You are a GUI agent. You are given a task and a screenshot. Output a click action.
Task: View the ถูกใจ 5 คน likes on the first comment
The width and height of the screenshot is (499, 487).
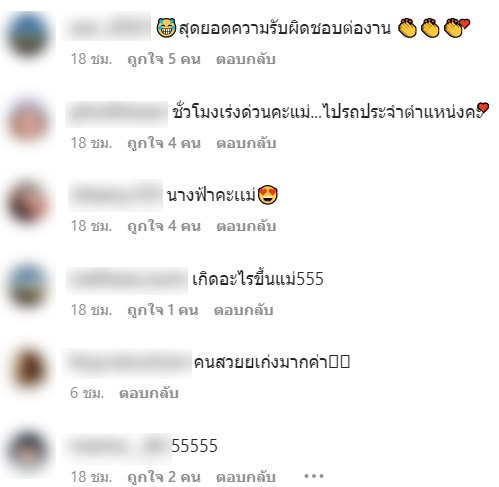point(164,60)
